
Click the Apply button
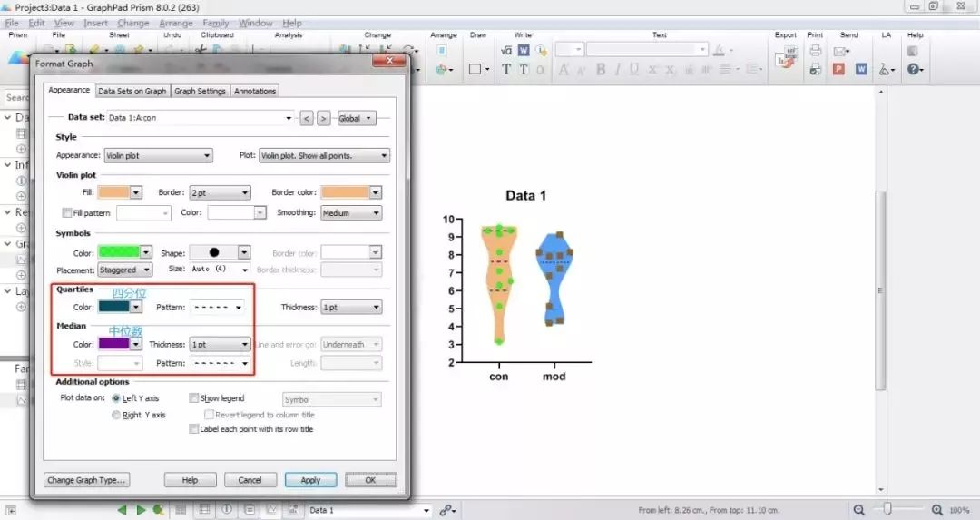[310, 480]
